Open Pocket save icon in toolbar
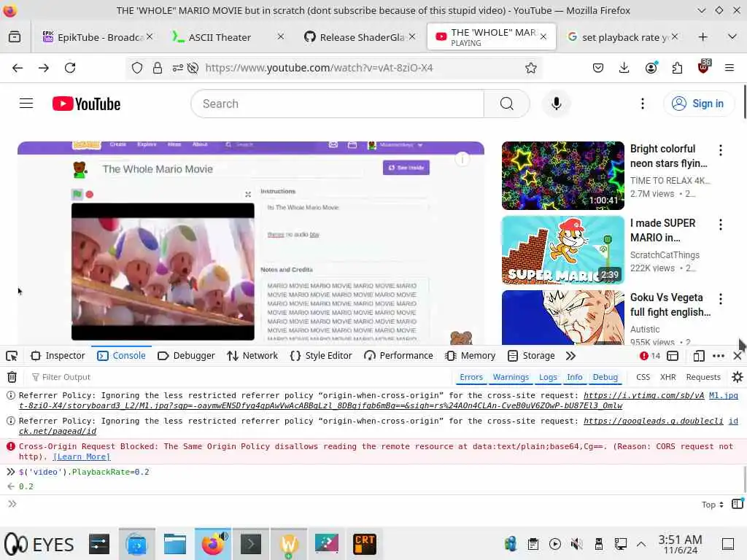This screenshot has width=747, height=560. tap(598, 68)
